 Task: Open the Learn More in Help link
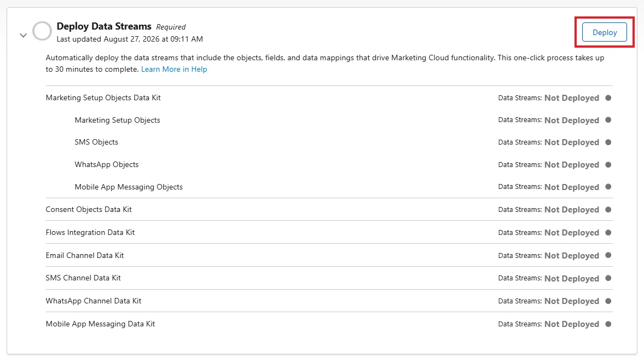174,69
